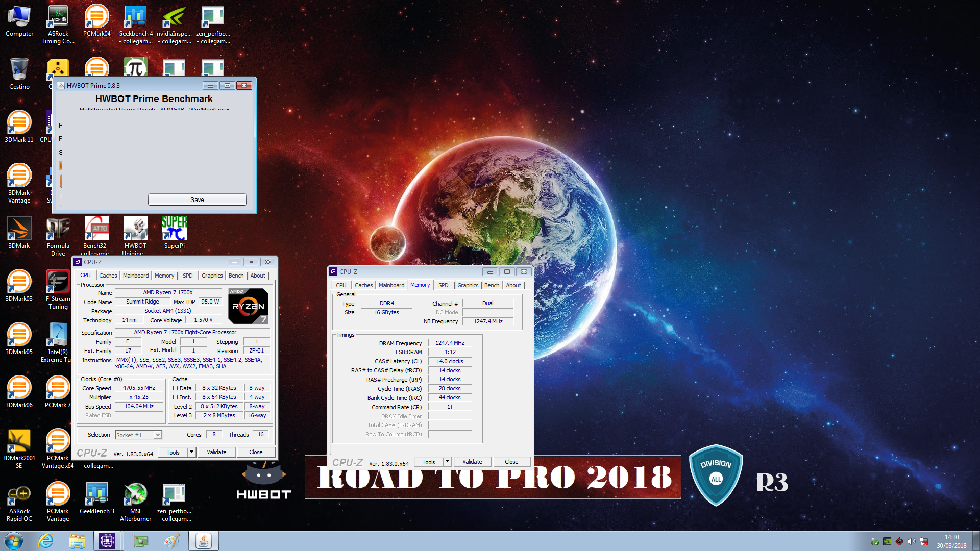Select SPD tab in right CPU-Z window
Image resolution: width=980 pixels, height=551 pixels.
point(444,285)
